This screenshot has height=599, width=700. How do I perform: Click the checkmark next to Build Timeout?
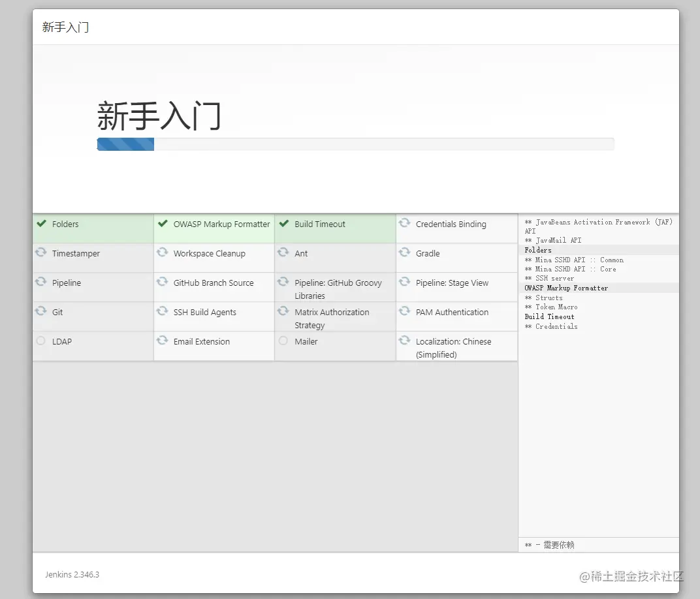(x=284, y=223)
